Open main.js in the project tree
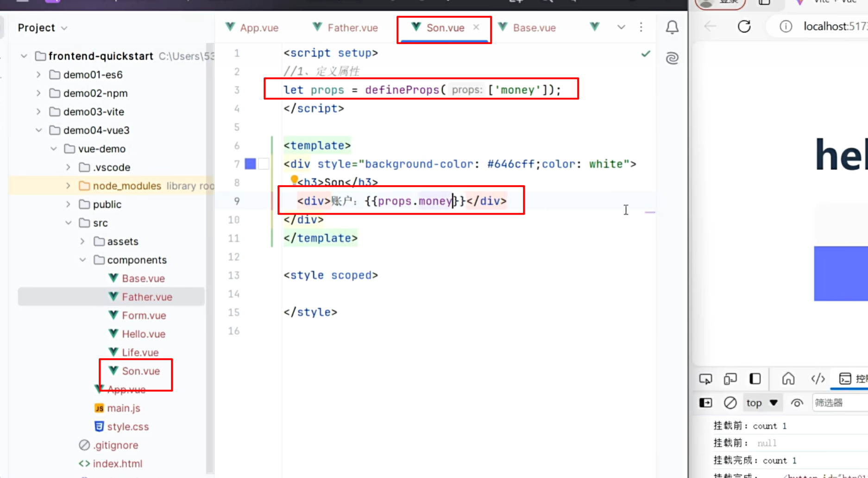 pyautogui.click(x=117, y=408)
